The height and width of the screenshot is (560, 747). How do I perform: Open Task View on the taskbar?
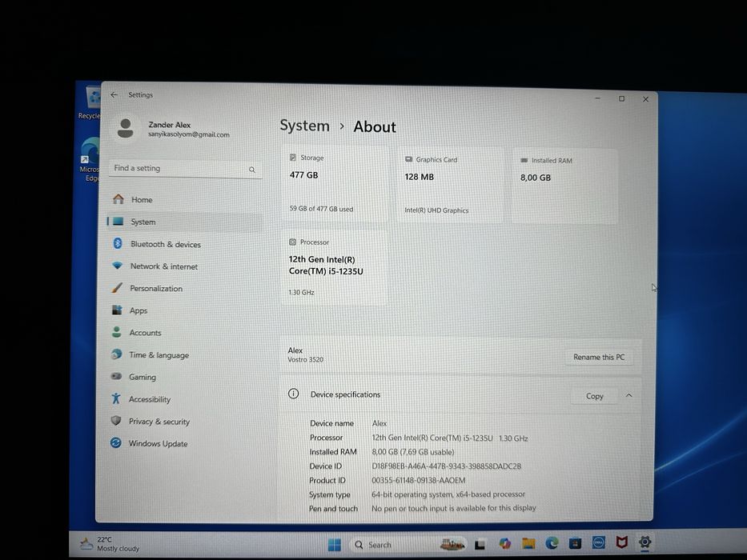[x=480, y=544]
